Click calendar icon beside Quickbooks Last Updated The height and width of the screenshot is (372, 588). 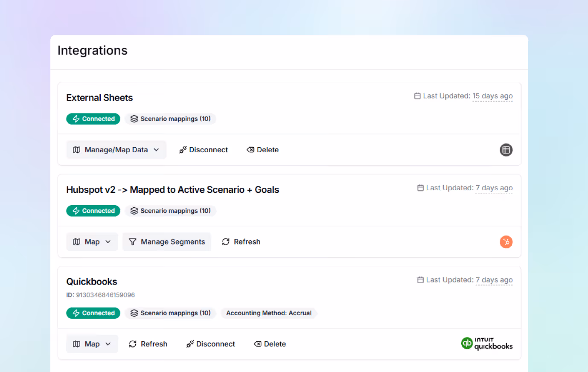(x=420, y=280)
